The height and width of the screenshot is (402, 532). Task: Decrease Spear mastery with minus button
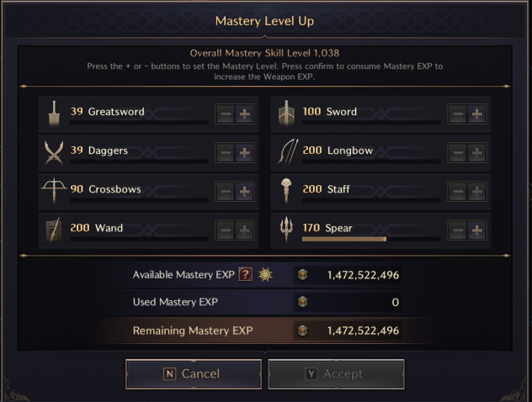click(x=458, y=230)
